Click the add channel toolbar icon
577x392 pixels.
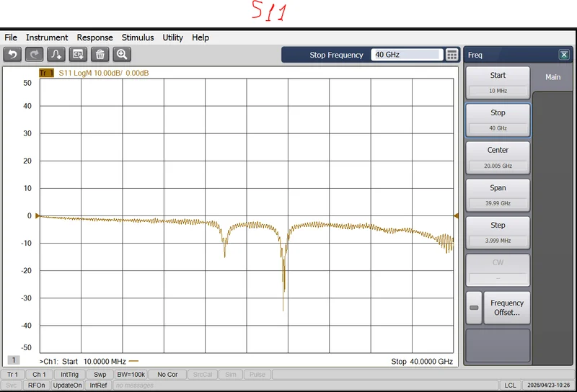pos(78,55)
